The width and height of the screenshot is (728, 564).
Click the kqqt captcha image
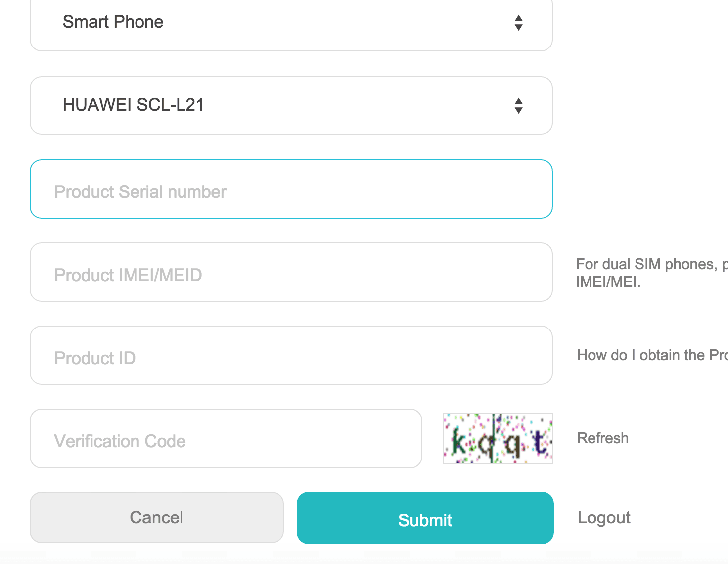(498, 438)
